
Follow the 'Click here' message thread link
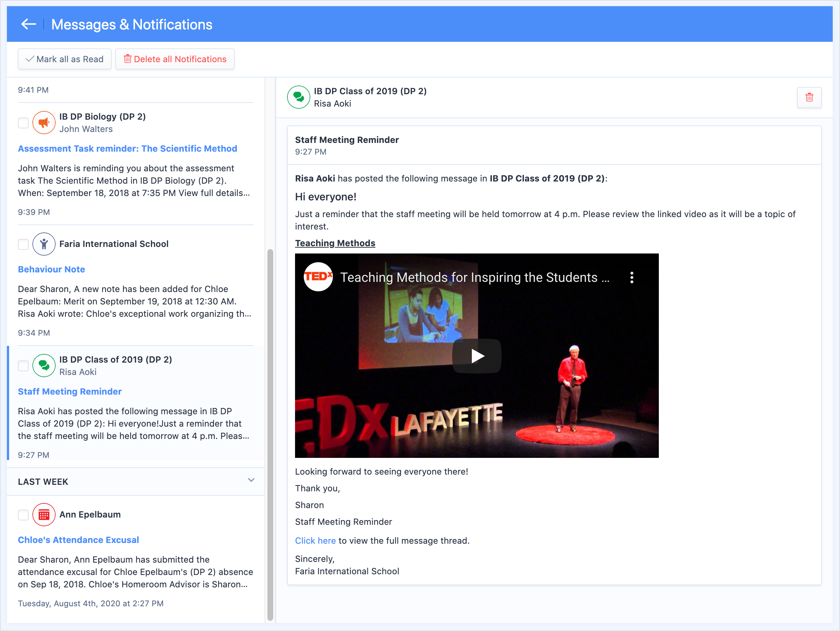(315, 540)
